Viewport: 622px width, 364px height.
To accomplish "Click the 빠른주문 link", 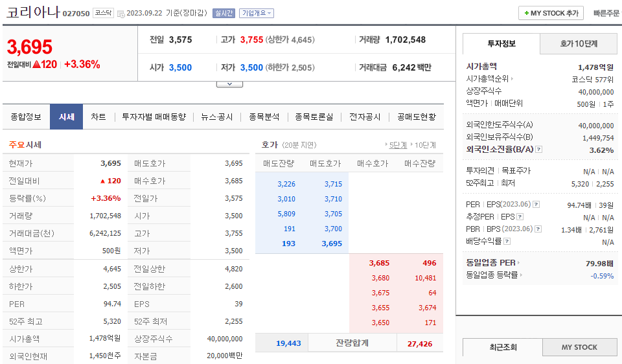I will [606, 13].
